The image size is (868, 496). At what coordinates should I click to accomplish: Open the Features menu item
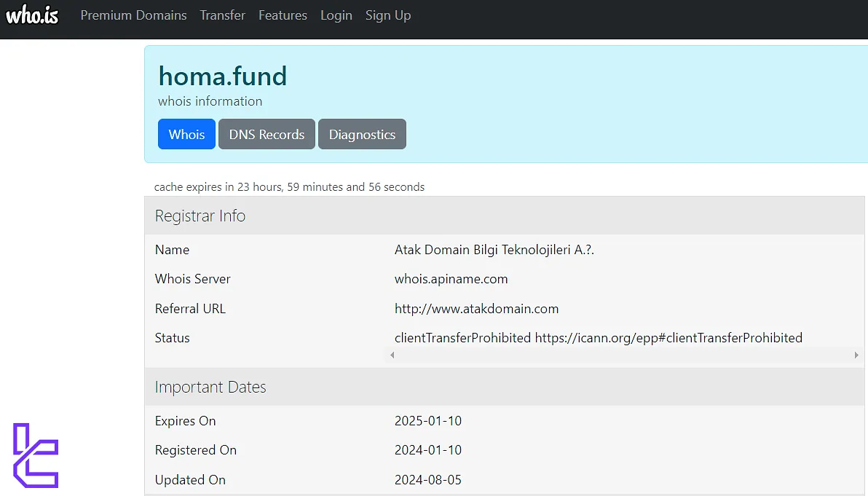click(x=283, y=15)
